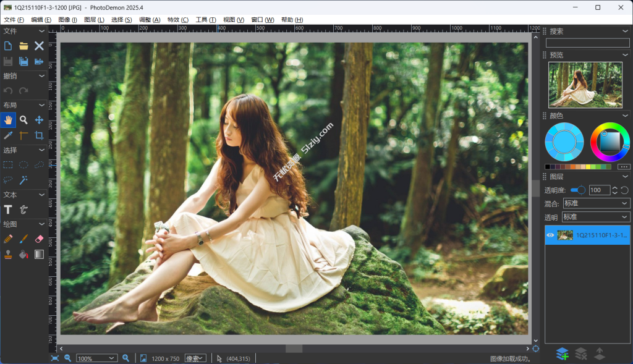The image size is (633, 364).
Task: Click the 搜索 search input field
Action: tap(587, 43)
